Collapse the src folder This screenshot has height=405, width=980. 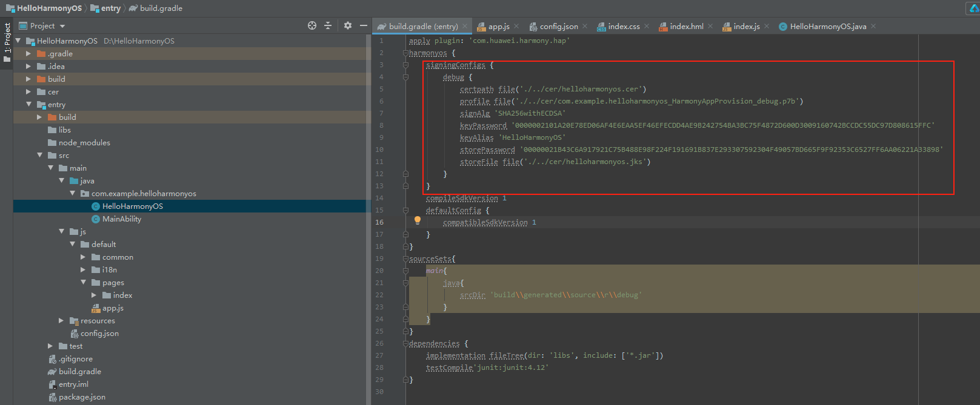tap(39, 155)
